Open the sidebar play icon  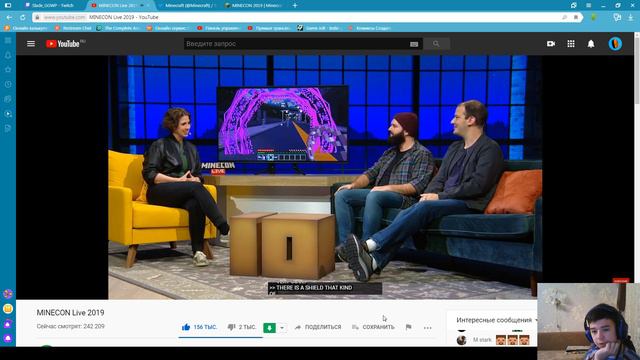click(8, 114)
